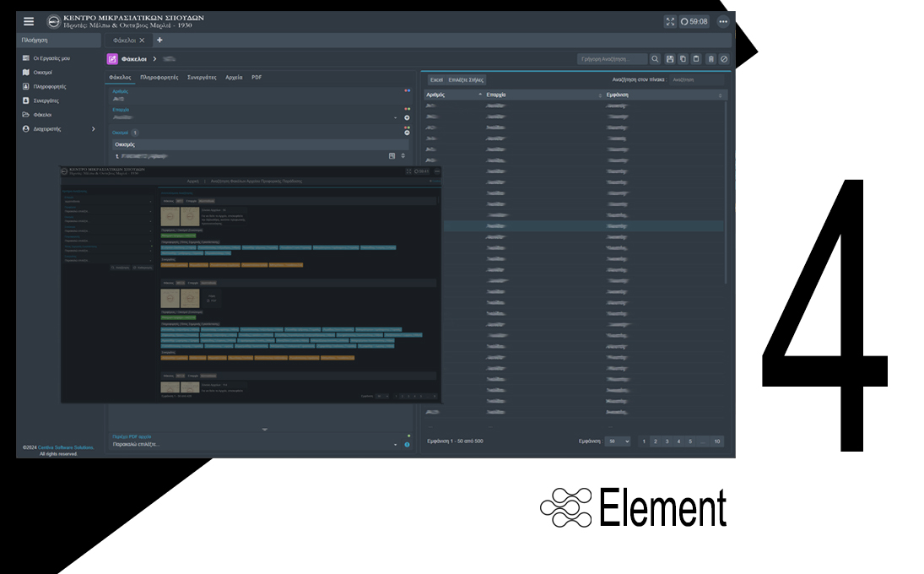Click the quick search magnifier icon
The height and width of the screenshot is (574, 924).
(655, 59)
